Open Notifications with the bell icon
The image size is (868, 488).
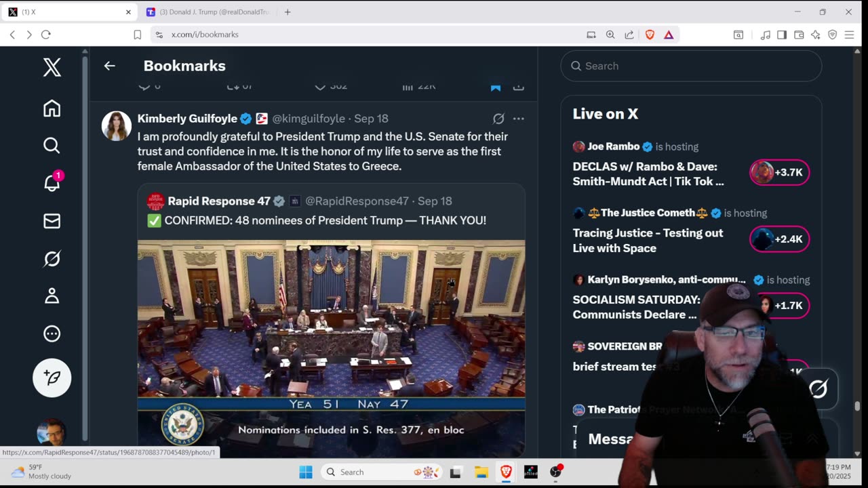[x=52, y=183]
